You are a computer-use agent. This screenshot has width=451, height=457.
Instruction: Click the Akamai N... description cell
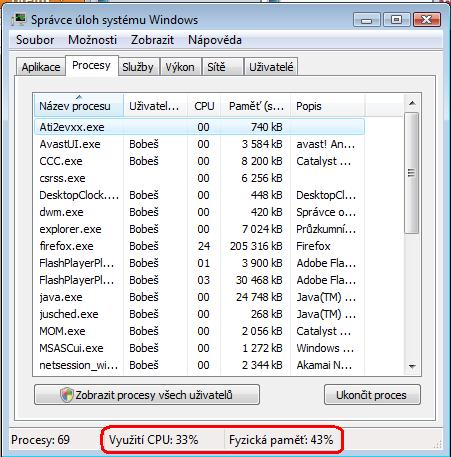[x=324, y=365]
